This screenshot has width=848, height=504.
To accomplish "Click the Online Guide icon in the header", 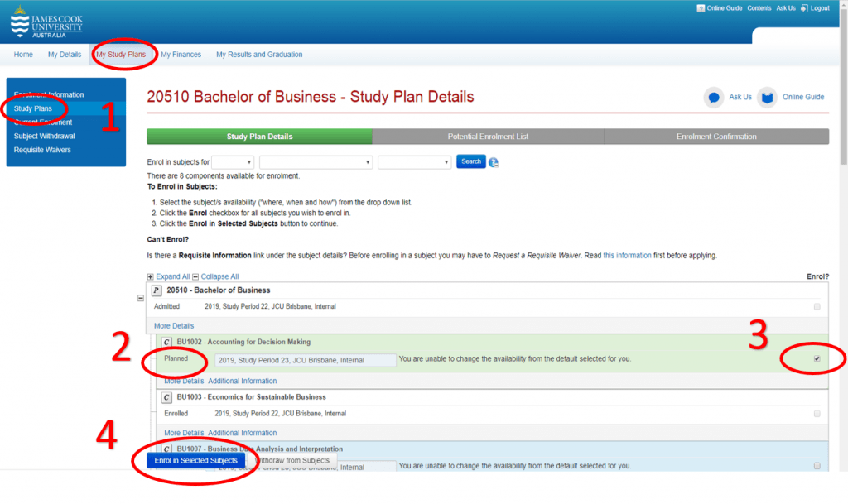I will (701, 8).
